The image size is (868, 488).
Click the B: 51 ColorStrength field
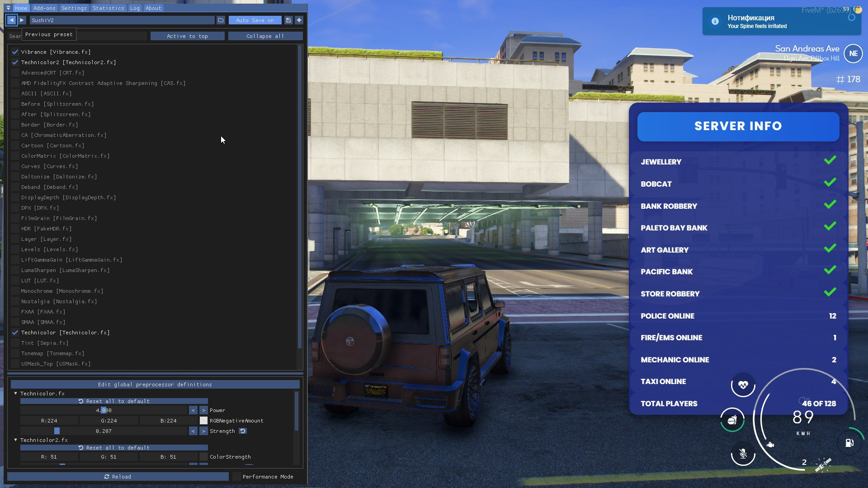click(168, 457)
